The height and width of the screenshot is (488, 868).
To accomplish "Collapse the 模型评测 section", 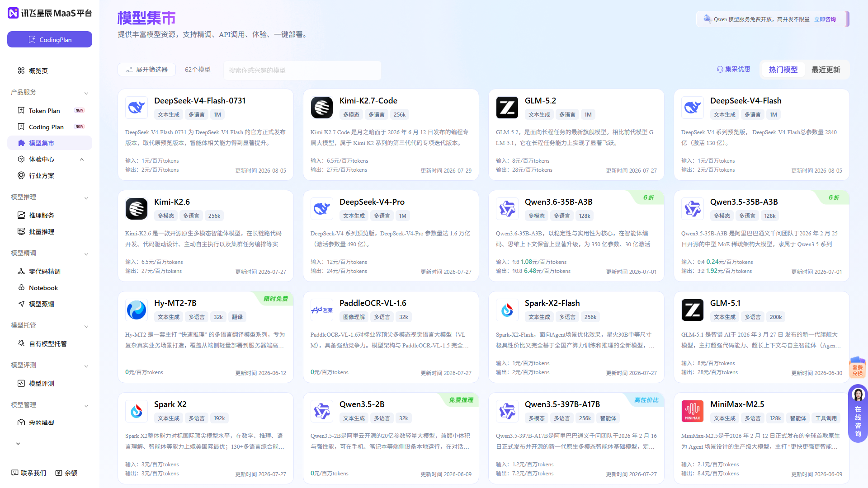I will (x=86, y=366).
